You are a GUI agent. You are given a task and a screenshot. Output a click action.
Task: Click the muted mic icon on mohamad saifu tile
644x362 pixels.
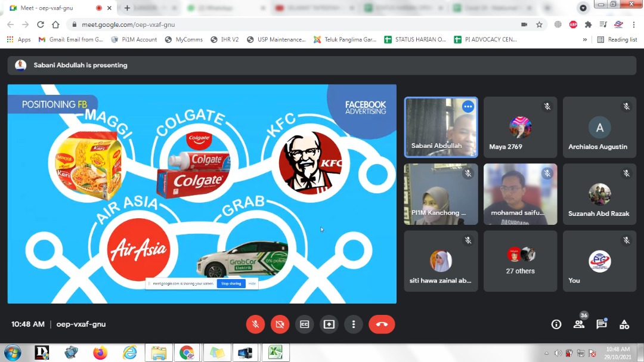point(547,174)
